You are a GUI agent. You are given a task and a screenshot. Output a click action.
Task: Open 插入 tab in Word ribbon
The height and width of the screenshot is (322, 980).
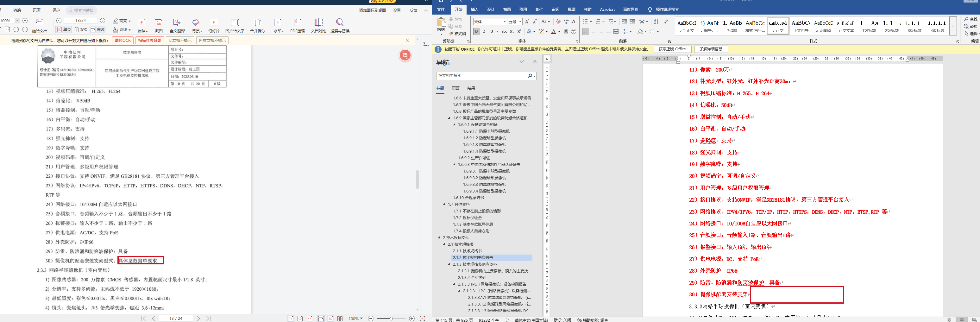click(x=474, y=9)
